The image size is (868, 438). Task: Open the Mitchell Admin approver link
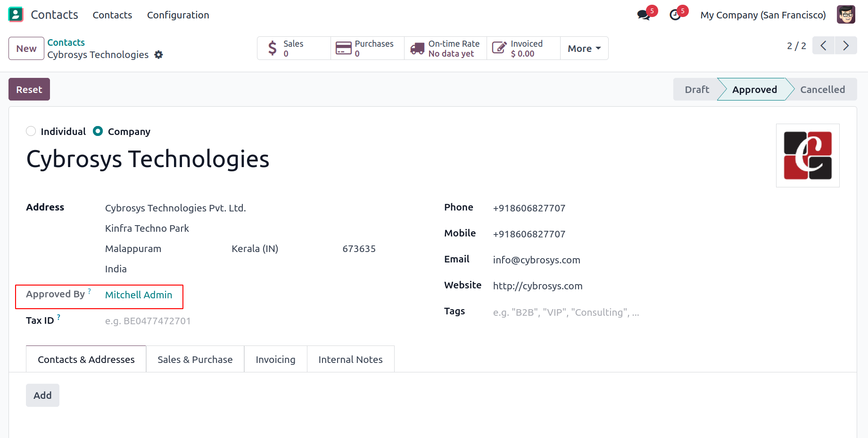[139, 295]
